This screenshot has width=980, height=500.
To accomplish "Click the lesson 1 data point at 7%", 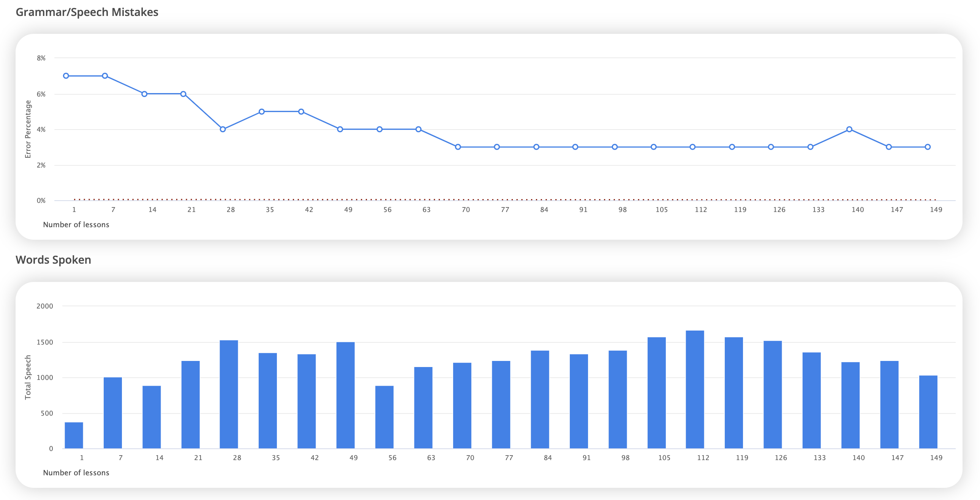I will 66,76.
